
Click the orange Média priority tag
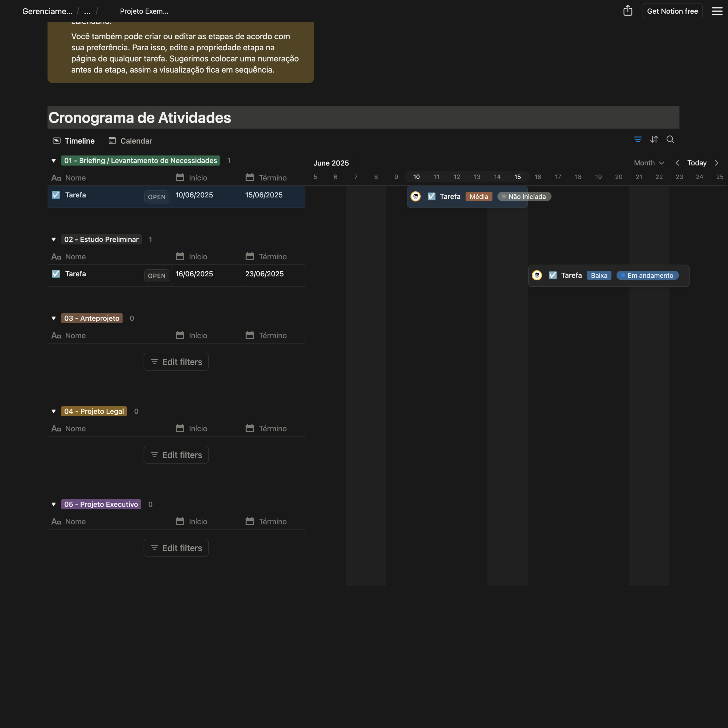(479, 196)
